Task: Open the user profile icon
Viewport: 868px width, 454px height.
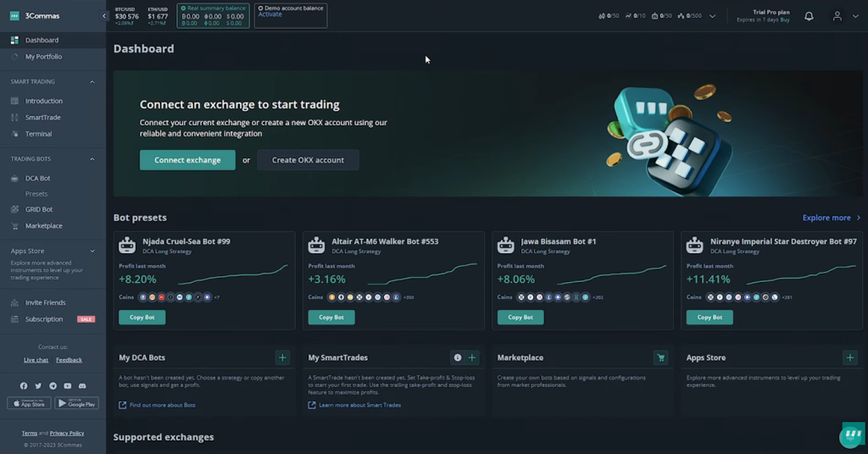Action: [837, 16]
